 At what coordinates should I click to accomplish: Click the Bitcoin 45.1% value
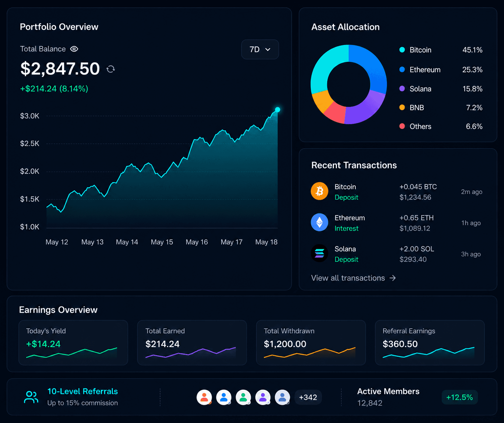click(472, 50)
